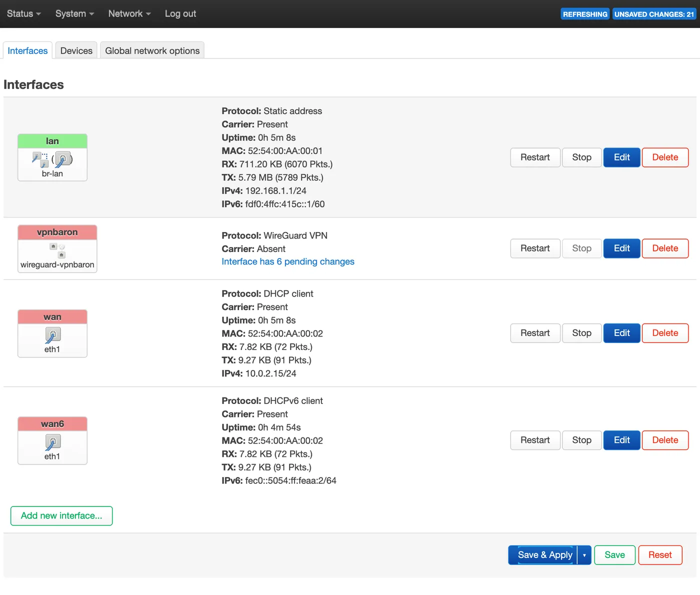
Task: Restart the wan6 interface
Action: (x=535, y=440)
